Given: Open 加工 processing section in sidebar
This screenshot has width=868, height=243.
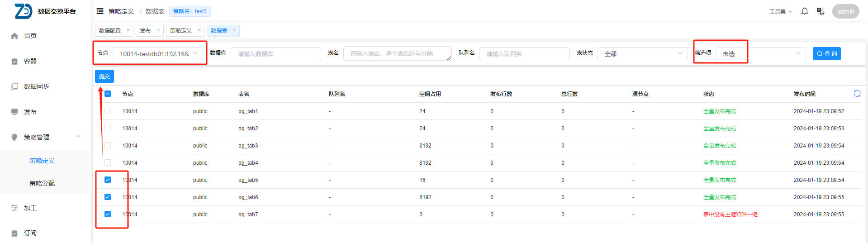Looking at the screenshot, I should (x=30, y=208).
